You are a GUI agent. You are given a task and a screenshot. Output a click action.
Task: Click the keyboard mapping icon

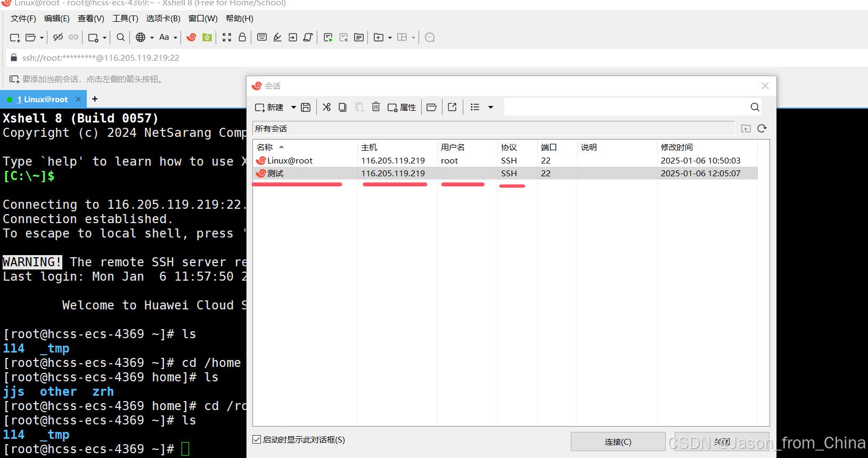click(x=262, y=37)
